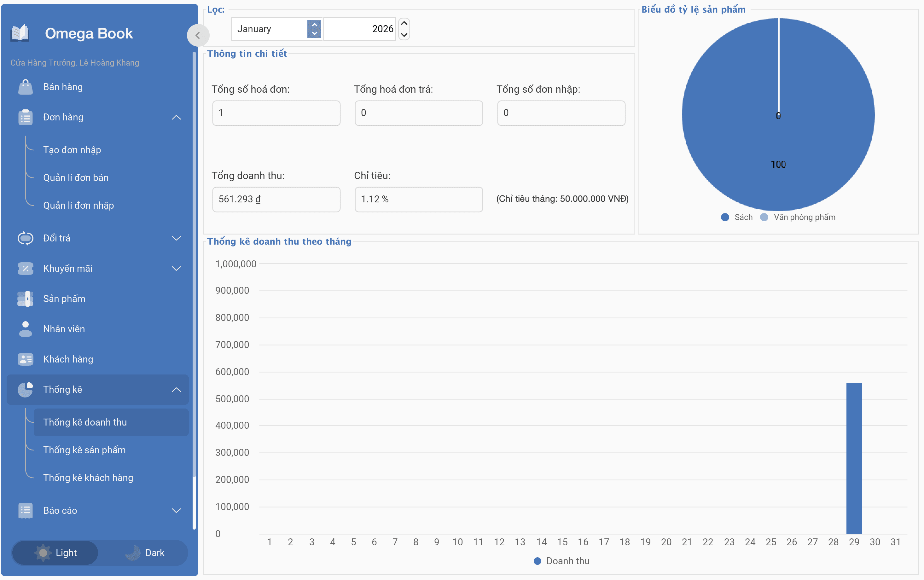Click the Đơn hàng clipboard icon
Image resolution: width=924 pixels, height=580 pixels.
(25, 117)
